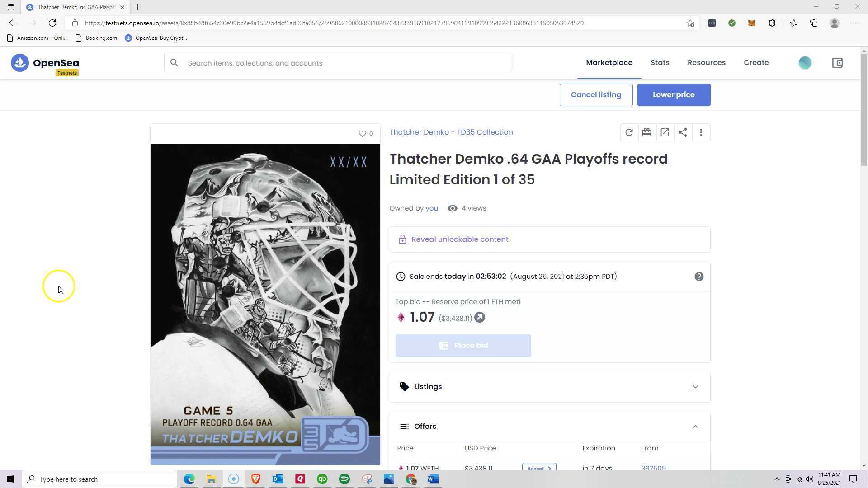Open the round account avatar
868x488 pixels.
click(x=805, y=63)
